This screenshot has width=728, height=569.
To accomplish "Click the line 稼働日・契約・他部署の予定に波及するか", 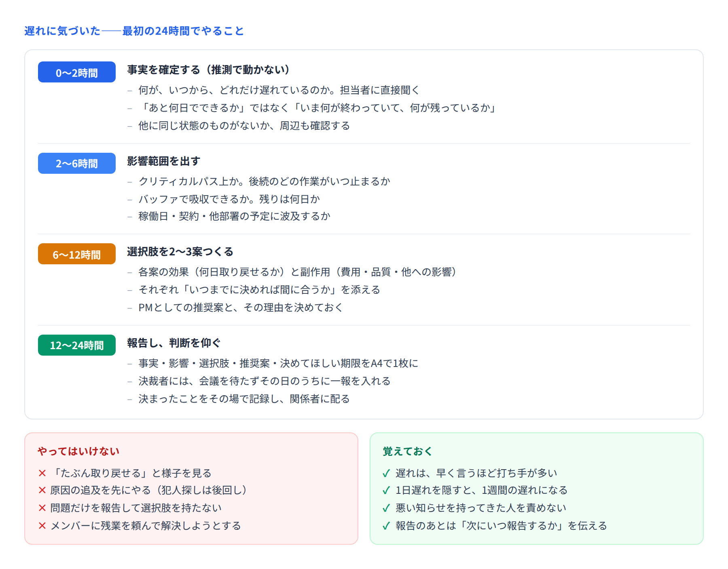I will click(235, 216).
